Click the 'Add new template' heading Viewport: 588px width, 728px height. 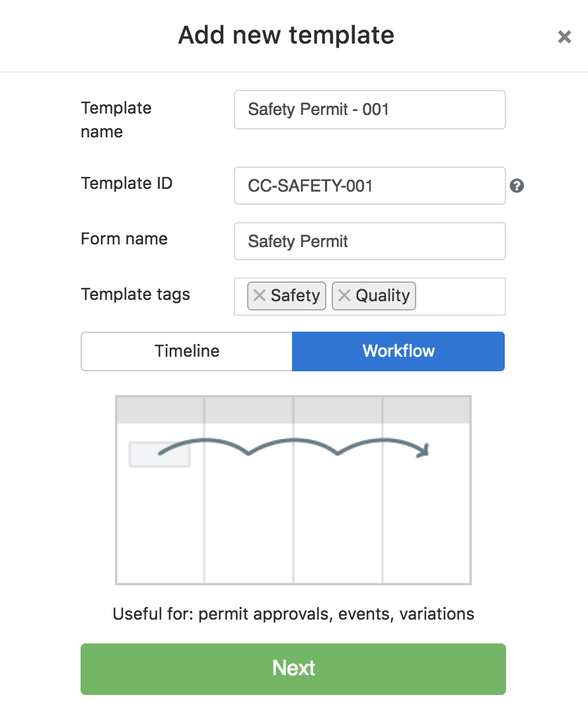pyautogui.click(x=286, y=35)
